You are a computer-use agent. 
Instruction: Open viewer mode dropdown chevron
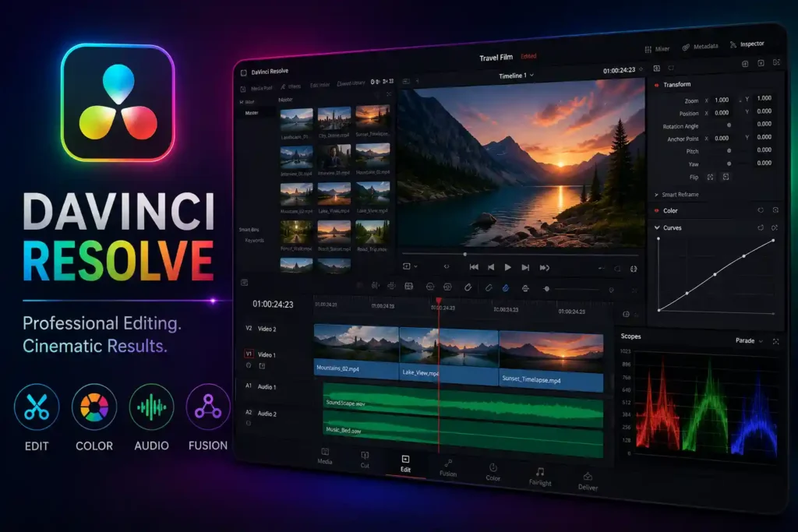point(416,266)
